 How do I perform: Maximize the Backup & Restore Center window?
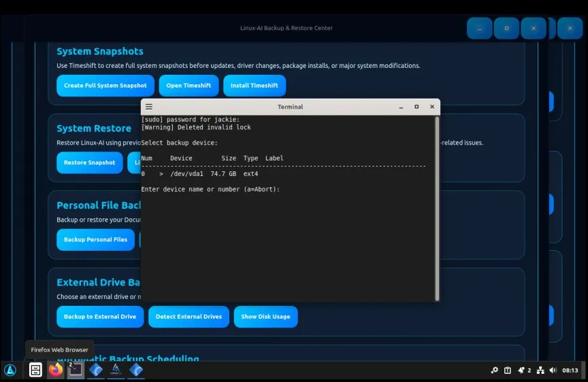[506, 28]
